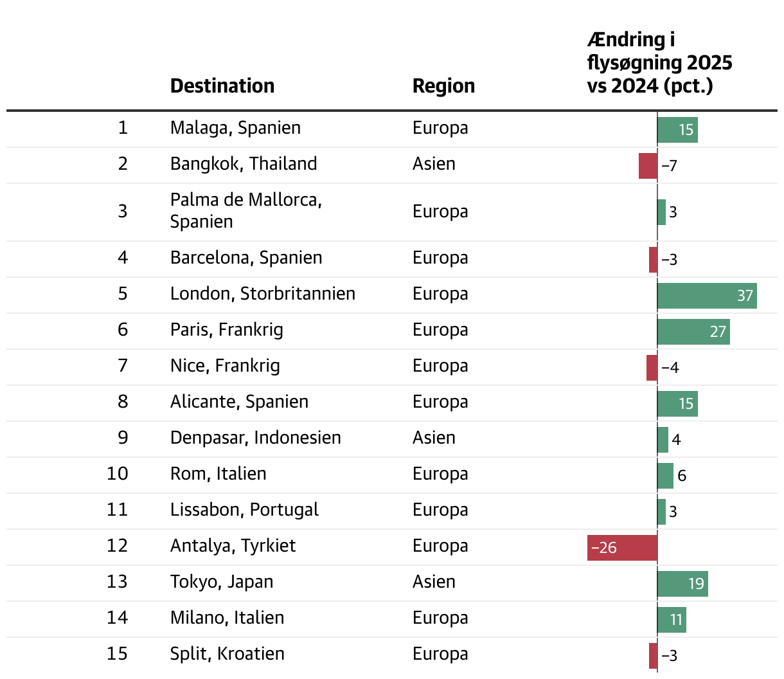Click the green bar showing 37 for London
This screenshot has width=784, height=679.
(706, 296)
